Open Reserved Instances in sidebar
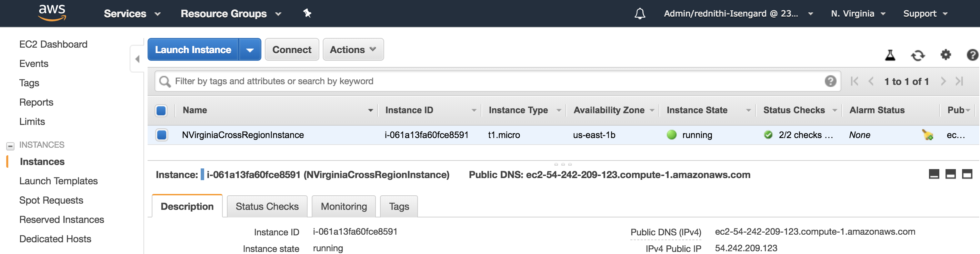Screen dimensions: 980x254 tap(62, 220)
